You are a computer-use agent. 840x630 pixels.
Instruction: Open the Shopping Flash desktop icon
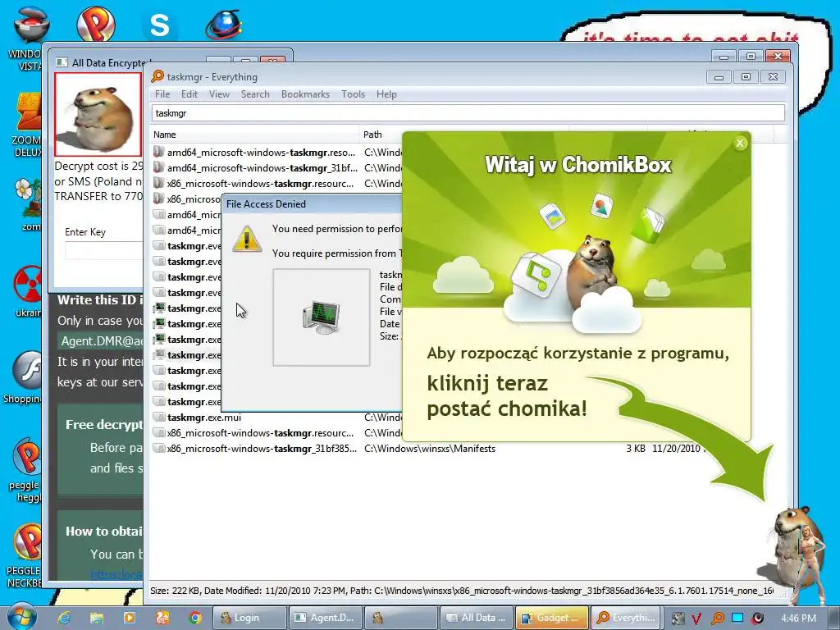(27, 370)
